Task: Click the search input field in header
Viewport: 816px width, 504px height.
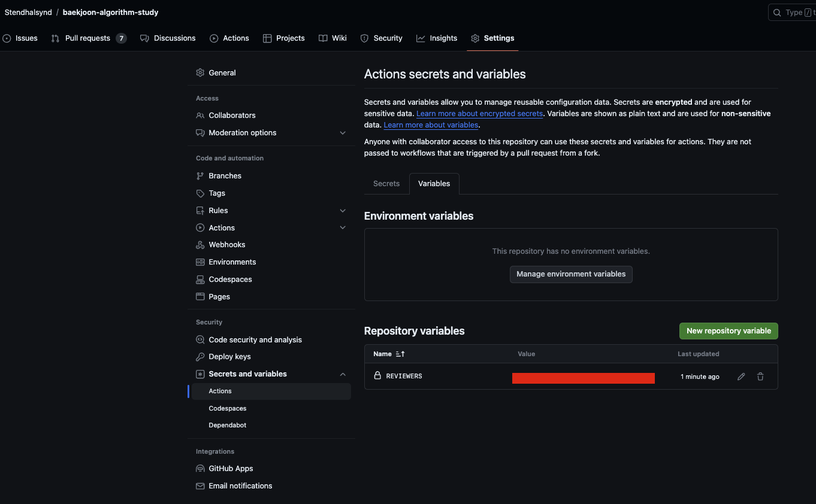Action: [x=792, y=13]
